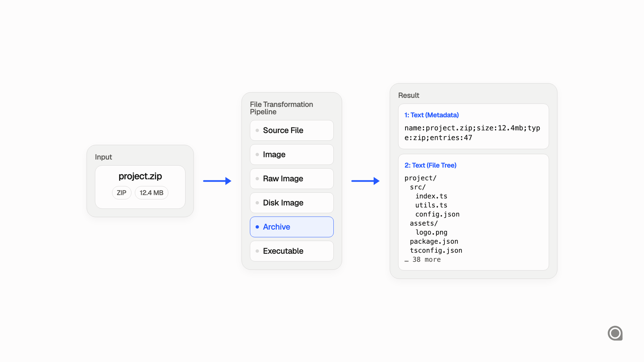Toggle the radio dot beside Executable

tap(257, 251)
